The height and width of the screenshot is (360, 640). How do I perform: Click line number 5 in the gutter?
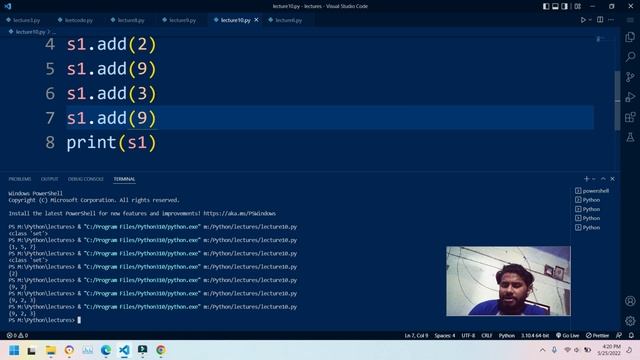(50, 69)
